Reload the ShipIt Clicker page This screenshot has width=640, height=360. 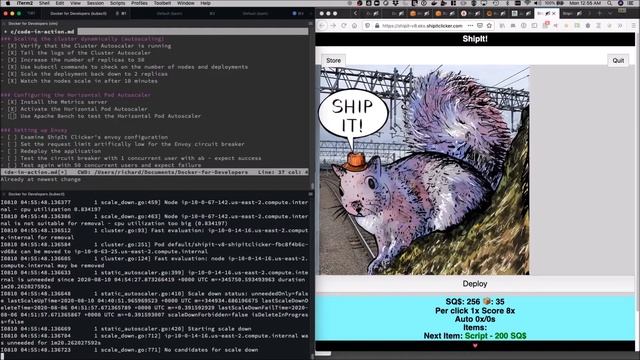click(x=344, y=26)
